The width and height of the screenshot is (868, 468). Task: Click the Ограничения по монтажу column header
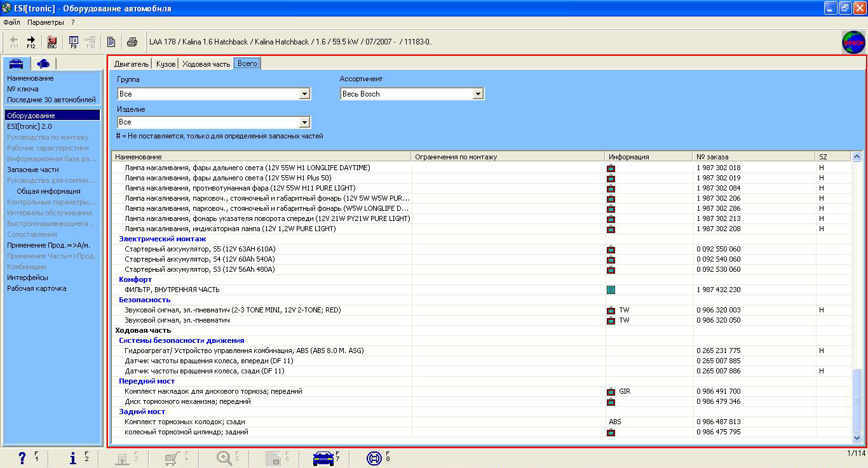[508, 157]
